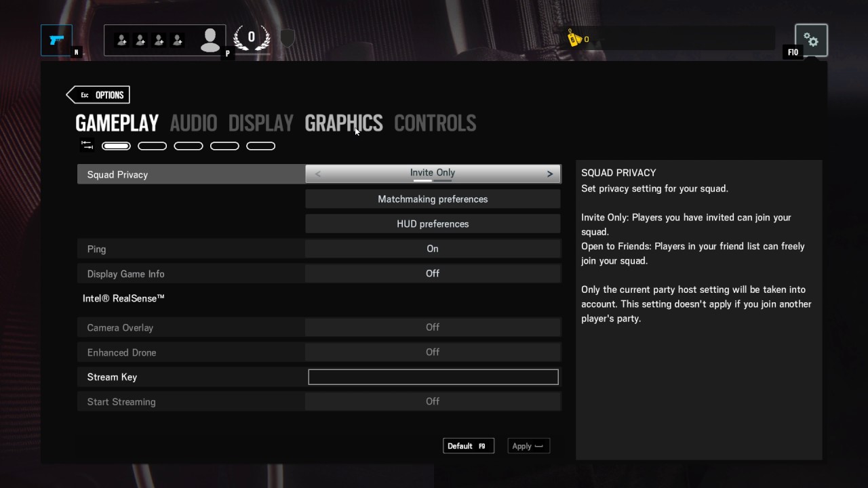Image resolution: width=868 pixels, height=488 pixels.
Task: Toggle Display Game Info off value
Action: pyautogui.click(x=433, y=274)
